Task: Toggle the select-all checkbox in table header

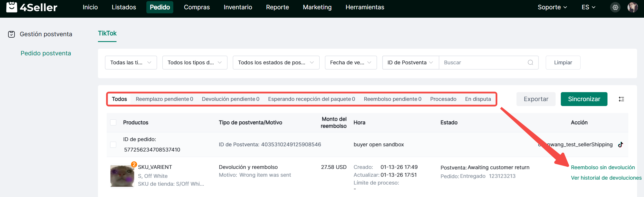Action: point(113,123)
